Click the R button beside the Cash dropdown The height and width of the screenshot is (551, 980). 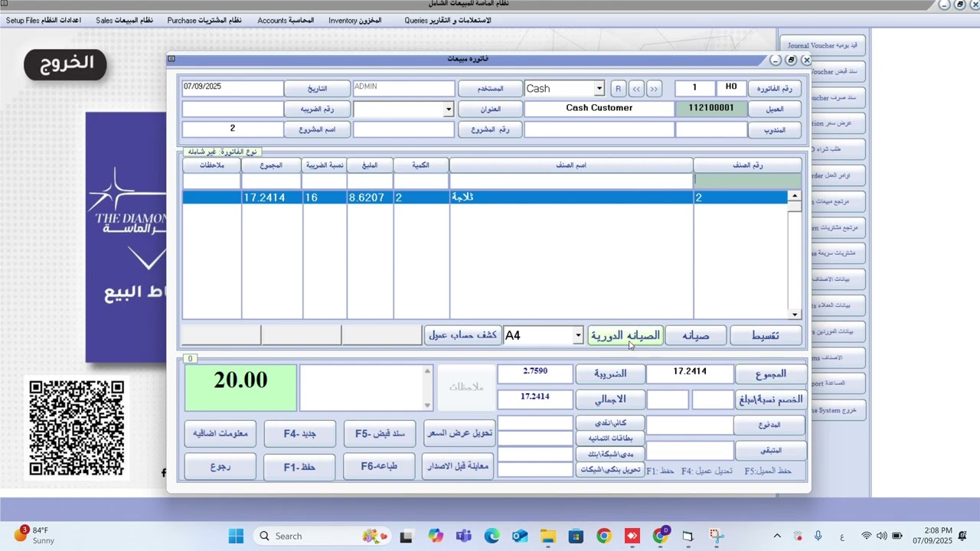pyautogui.click(x=618, y=89)
